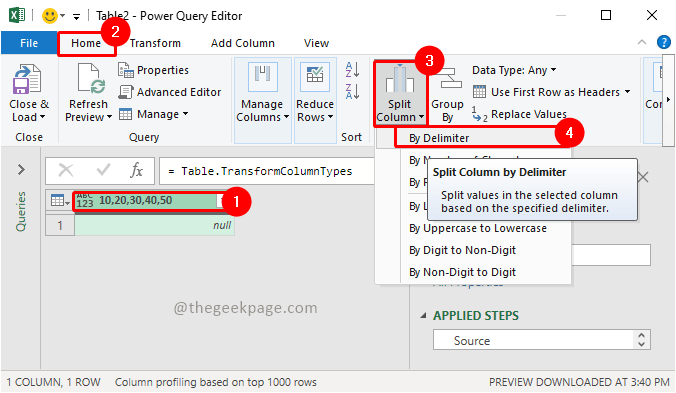Switch to the View tab
Image resolution: width=676 pixels, height=393 pixels.
click(x=316, y=43)
